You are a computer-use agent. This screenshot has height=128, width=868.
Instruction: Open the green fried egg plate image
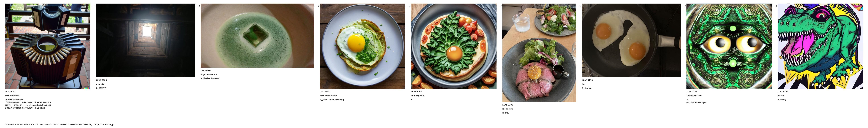pos(362,46)
